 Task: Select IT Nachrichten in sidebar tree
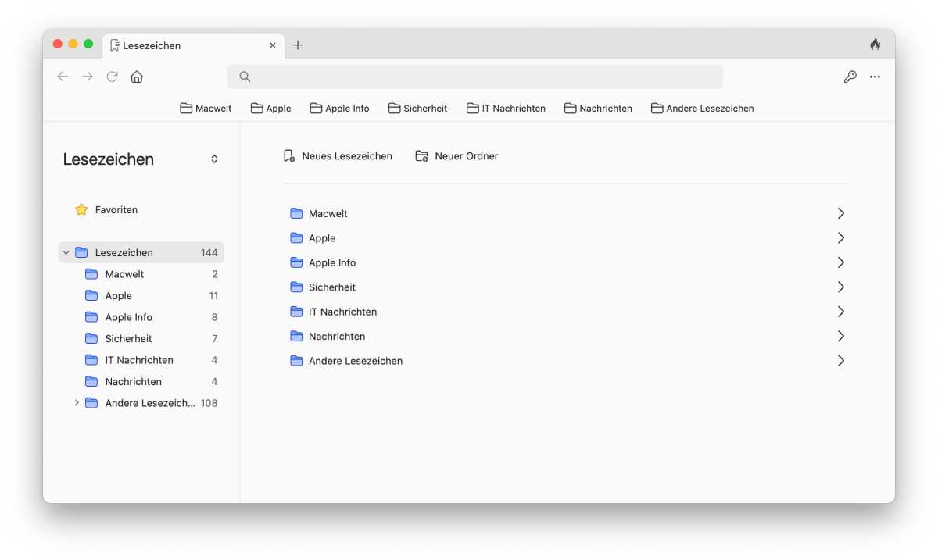tap(141, 360)
